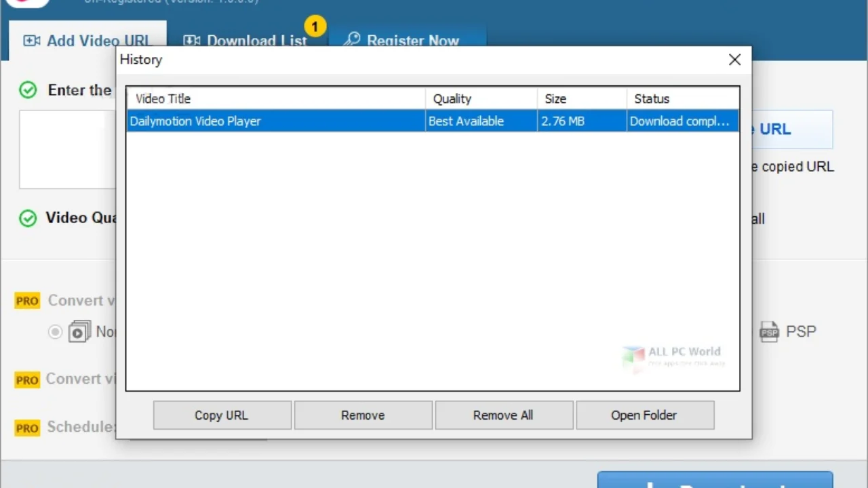Sort by Video Title column header
The height and width of the screenshot is (488, 868).
point(276,99)
